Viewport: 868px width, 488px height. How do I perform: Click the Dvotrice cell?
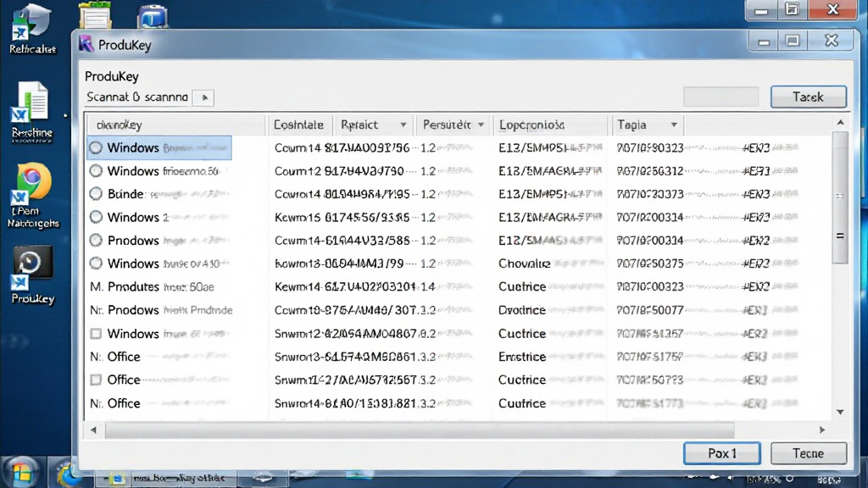(x=522, y=310)
